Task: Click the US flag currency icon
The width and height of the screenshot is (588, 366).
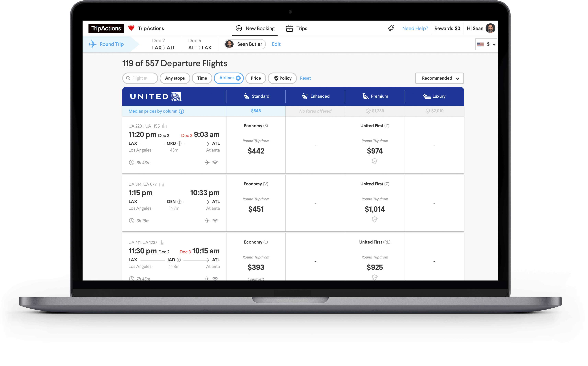Action: click(x=480, y=44)
